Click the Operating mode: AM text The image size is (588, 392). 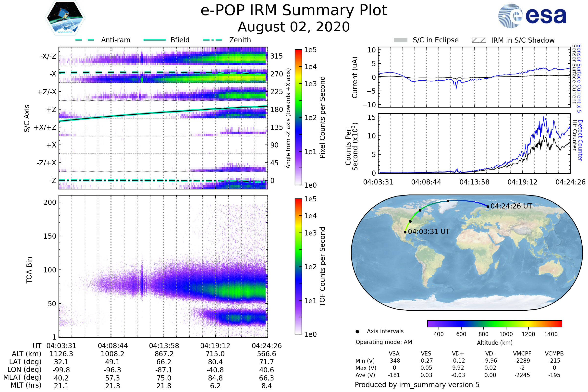coord(384,342)
